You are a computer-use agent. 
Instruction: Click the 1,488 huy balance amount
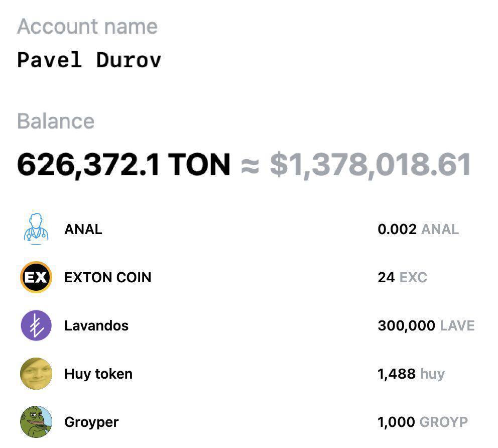click(x=411, y=374)
